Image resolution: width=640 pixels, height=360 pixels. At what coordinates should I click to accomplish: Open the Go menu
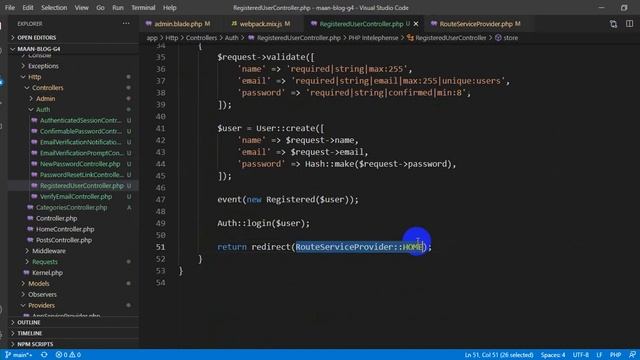click(100, 7)
